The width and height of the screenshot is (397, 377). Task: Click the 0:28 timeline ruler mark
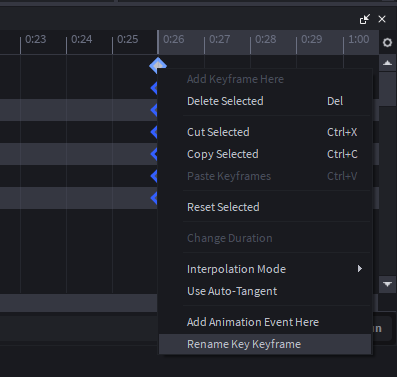pyautogui.click(x=265, y=39)
